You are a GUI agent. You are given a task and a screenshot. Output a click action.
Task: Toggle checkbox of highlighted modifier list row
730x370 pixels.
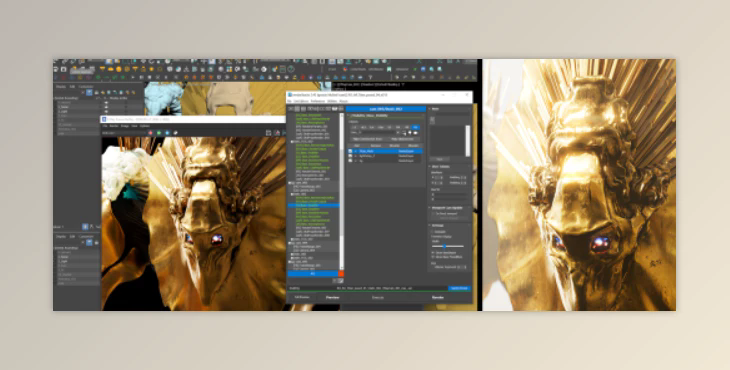(x=351, y=151)
